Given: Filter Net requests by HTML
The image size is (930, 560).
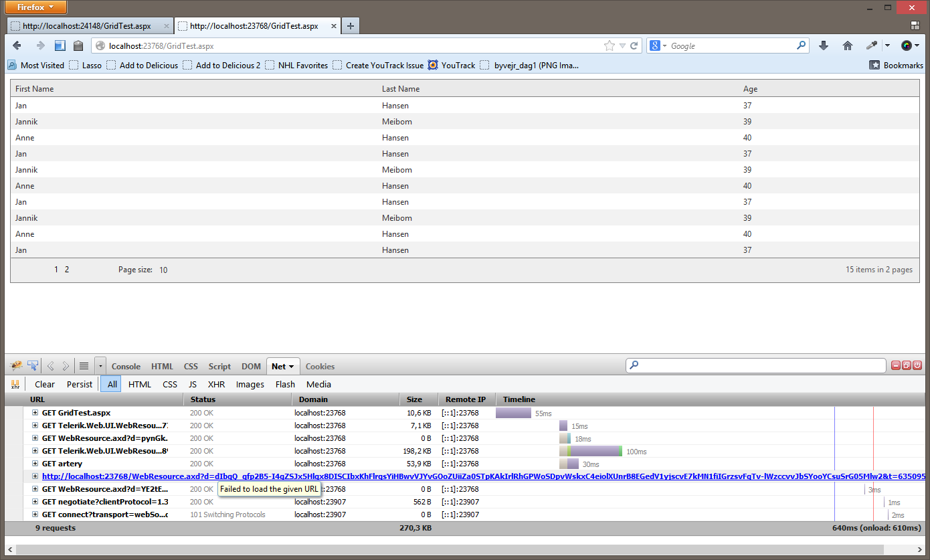Looking at the screenshot, I should pos(140,384).
